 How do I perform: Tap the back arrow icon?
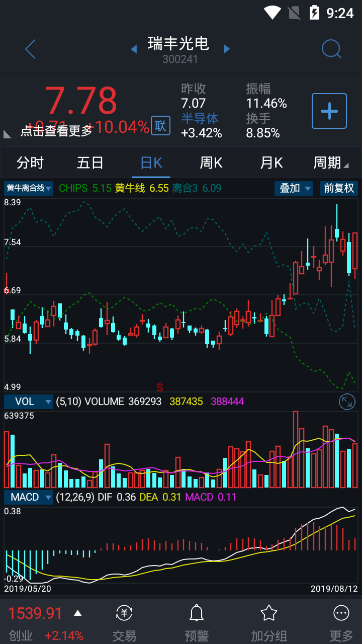point(31,49)
